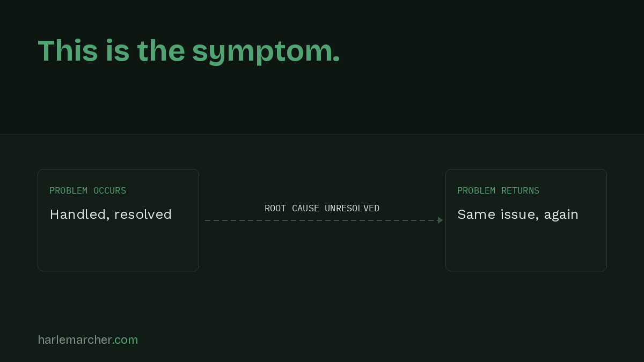
Task: Click the word UNRESOLVED above the arrow
Action: coord(352,208)
